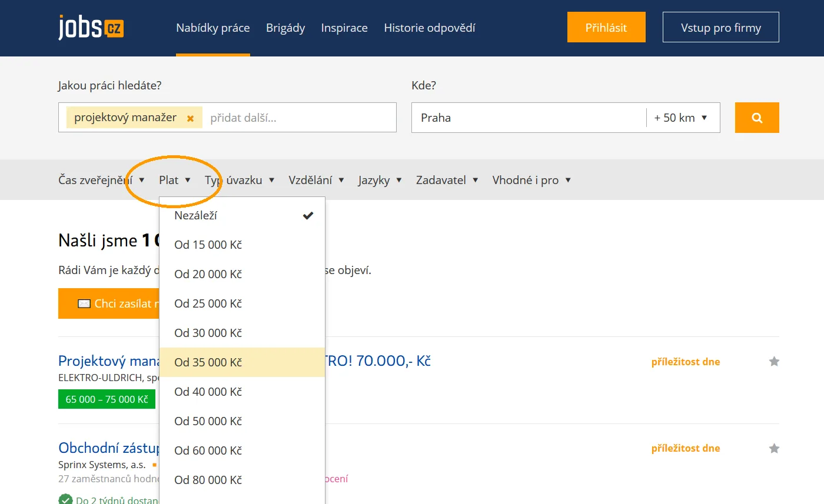Expand the Vzdělání filter
824x504 pixels.
coord(317,180)
